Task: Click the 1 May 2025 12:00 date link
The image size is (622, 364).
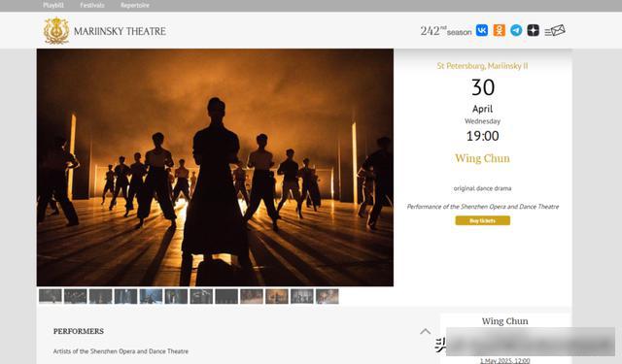Action: (504, 360)
